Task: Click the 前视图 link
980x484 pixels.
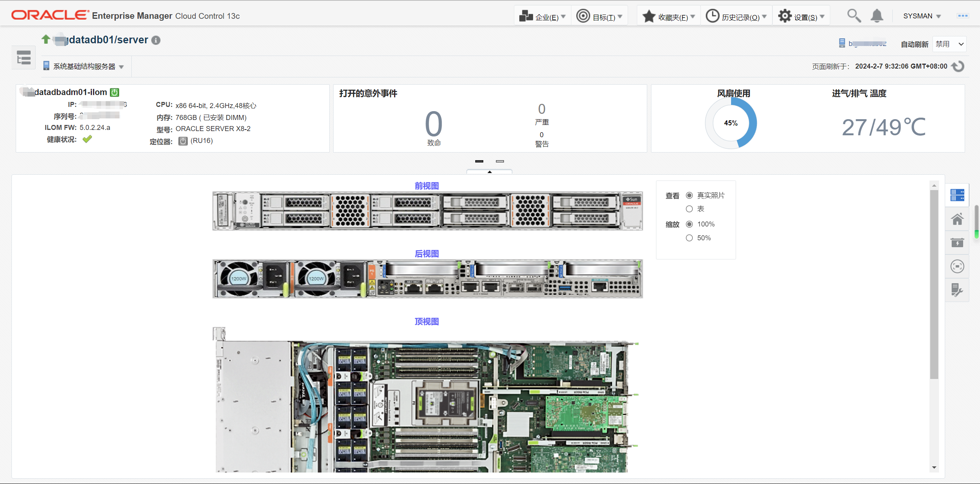Action: [x=427, y=186]
